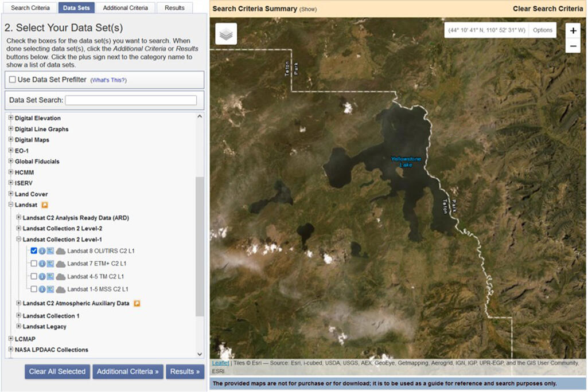Uncheck Landsat 8 OLI/TIRS C2 L1 checkbox

click(34, 251)
